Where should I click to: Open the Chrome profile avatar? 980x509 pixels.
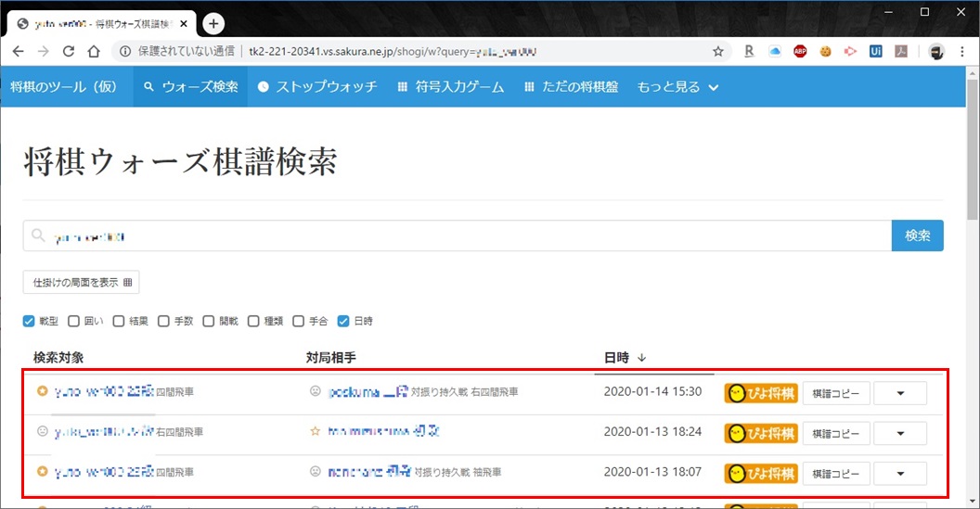pos(936,52)
